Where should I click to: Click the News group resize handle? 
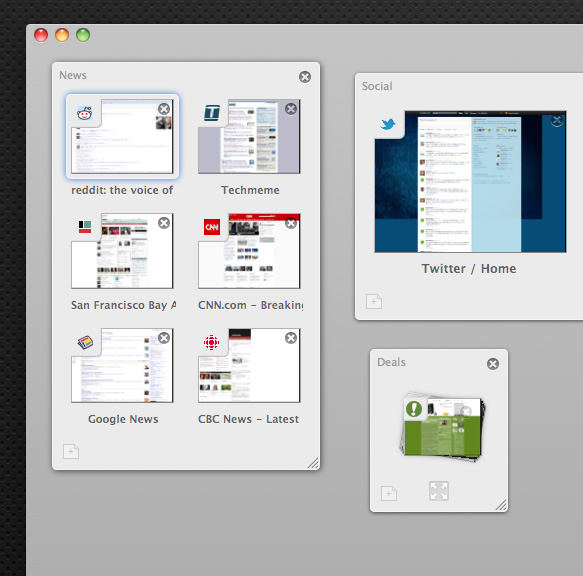[x=313, y=463]
